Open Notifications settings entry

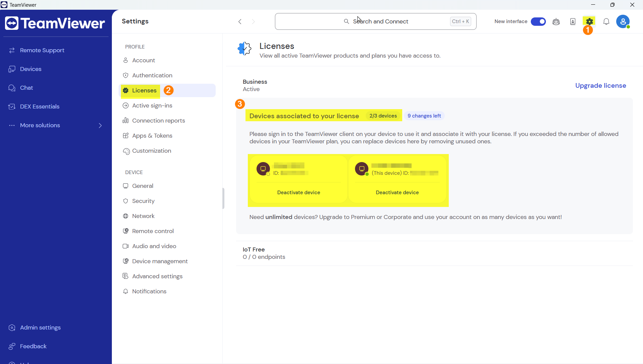click(x=167, y=291)
